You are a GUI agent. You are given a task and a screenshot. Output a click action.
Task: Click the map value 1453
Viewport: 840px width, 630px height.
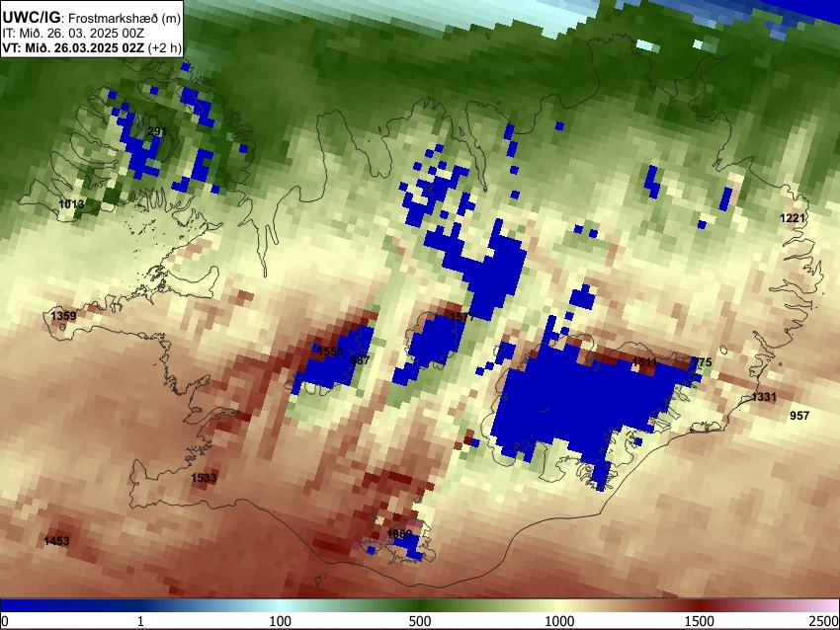point(56,541)
